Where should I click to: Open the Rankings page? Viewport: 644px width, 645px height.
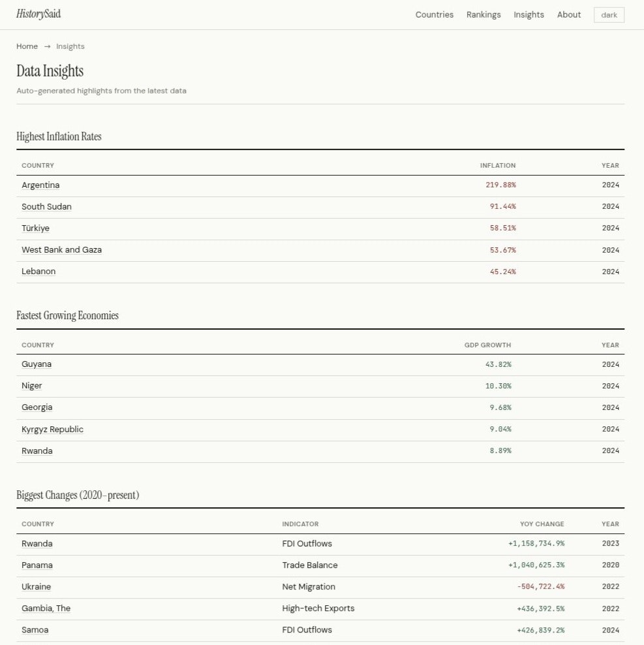483,14
